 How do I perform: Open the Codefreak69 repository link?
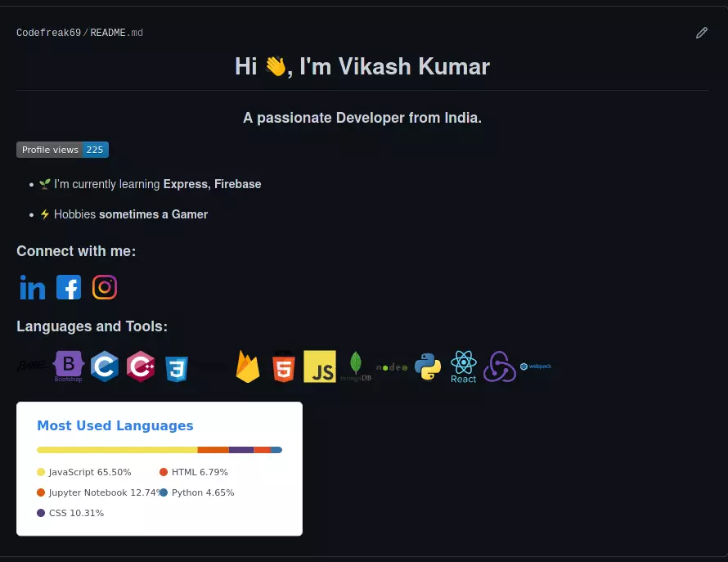click(49, 33)
